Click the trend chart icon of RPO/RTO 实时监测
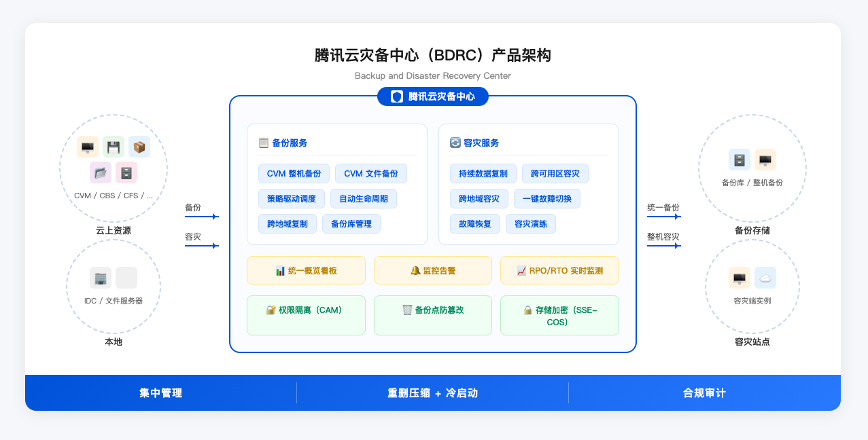The image size is (868, 440). [x=521, y=270]
